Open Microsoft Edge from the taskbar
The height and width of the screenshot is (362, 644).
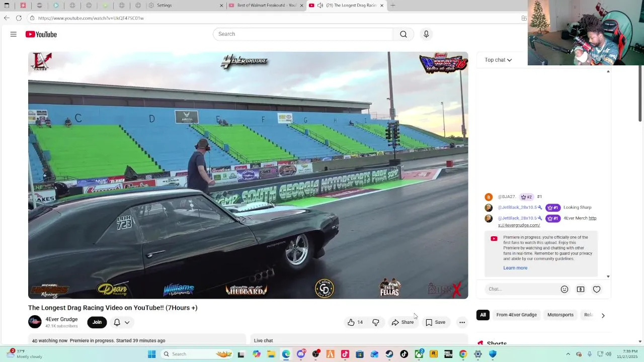[286, 354]
